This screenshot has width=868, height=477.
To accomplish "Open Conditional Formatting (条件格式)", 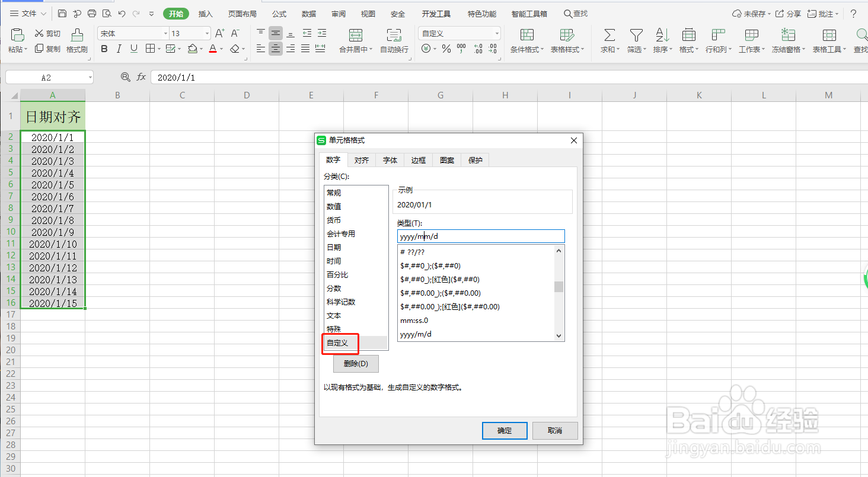I will (x=527, y=41).
